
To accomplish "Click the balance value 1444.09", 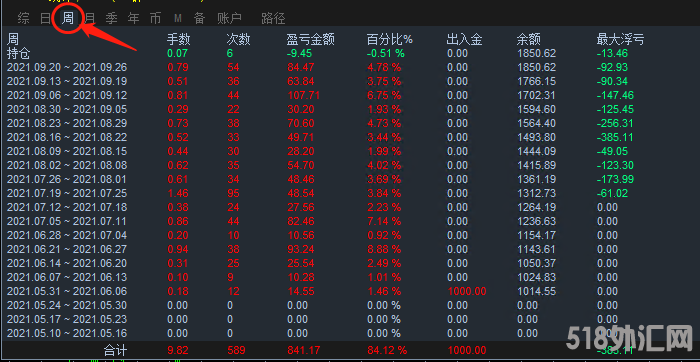I will [536, 151].
